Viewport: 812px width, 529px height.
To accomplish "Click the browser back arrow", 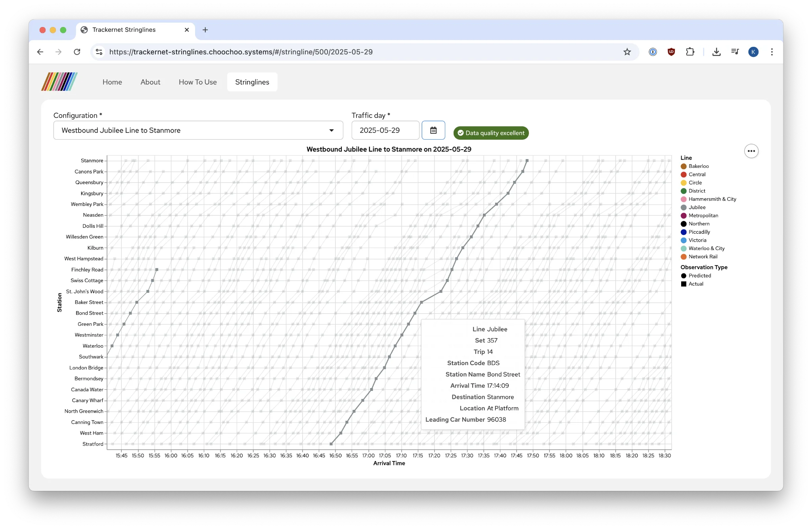I will (40, 52).
